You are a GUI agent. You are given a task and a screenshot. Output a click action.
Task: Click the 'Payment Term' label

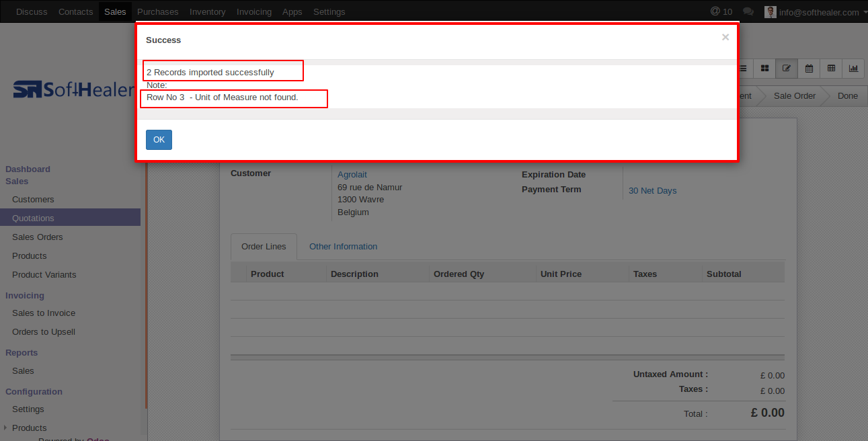[551, 189]
